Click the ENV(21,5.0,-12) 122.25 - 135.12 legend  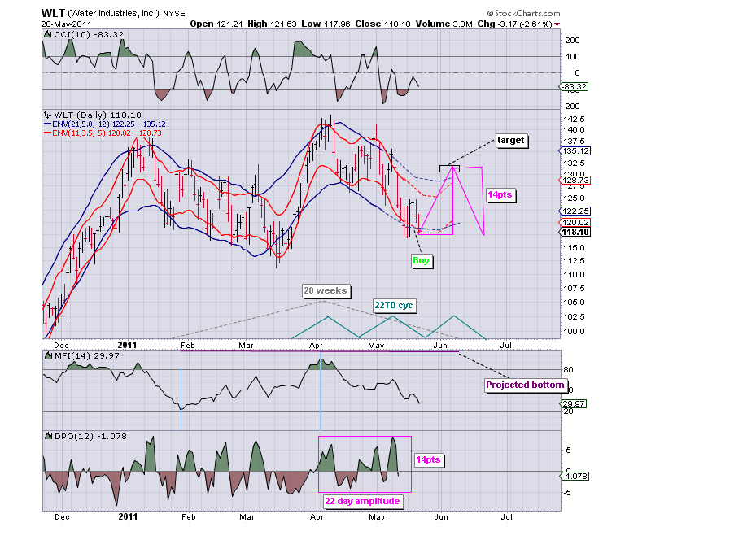coord(109,124)
